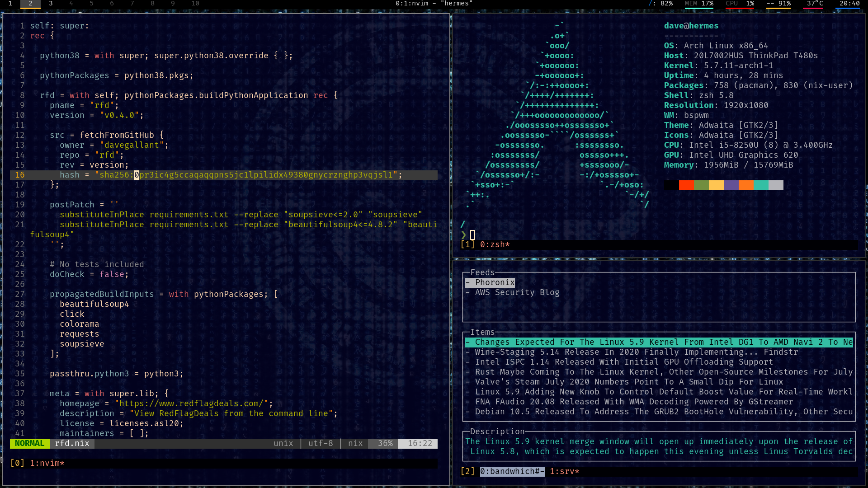Click the green color block in neofetch
Viewport: 868px width, 488px height.
[701, 185]
